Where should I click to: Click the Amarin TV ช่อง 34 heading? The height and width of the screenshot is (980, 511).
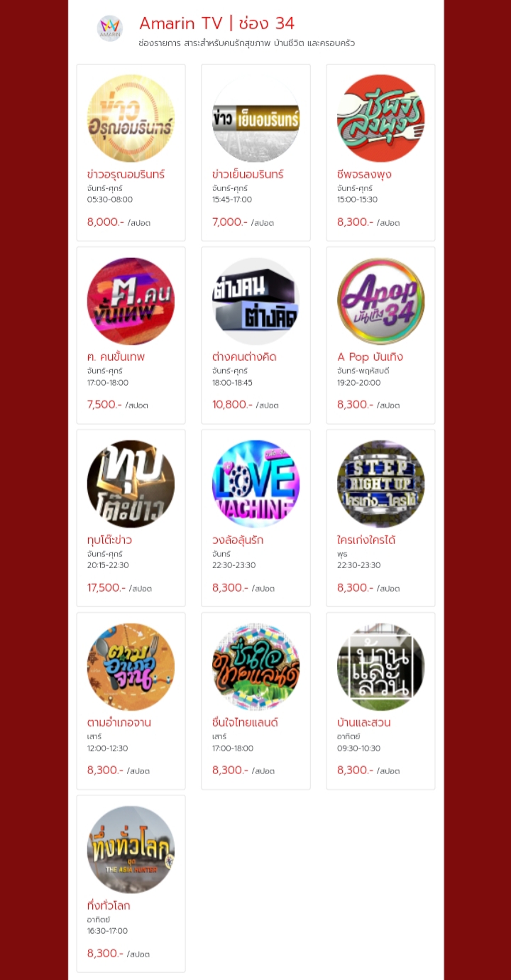[216, 23]
